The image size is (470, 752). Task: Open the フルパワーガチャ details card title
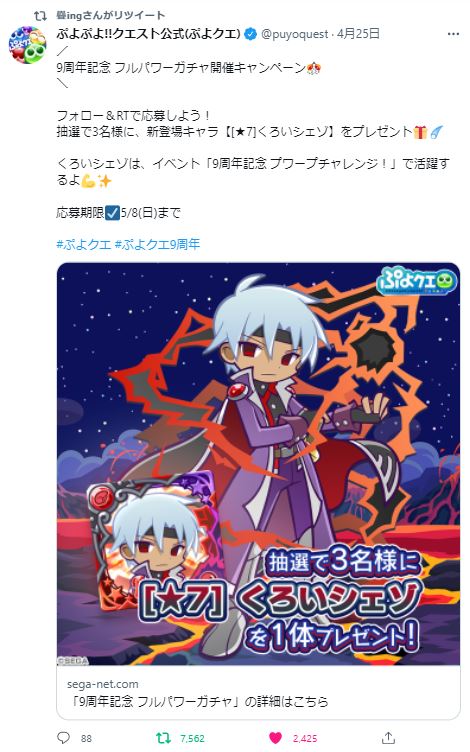click(198, 702)
